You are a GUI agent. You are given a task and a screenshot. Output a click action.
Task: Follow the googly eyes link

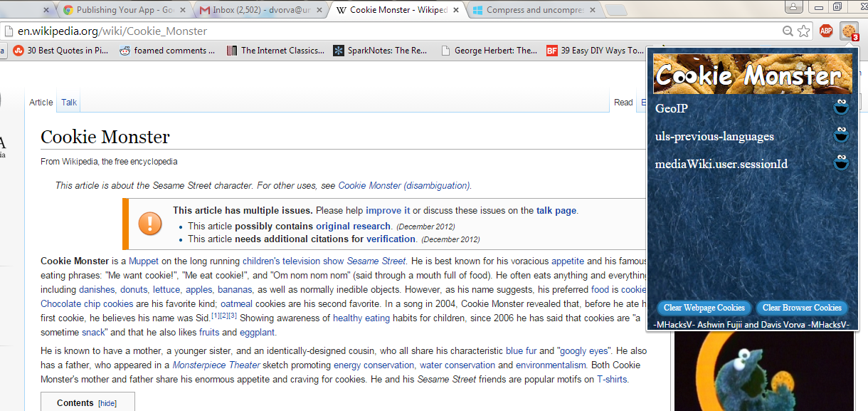tap(585, 350)
